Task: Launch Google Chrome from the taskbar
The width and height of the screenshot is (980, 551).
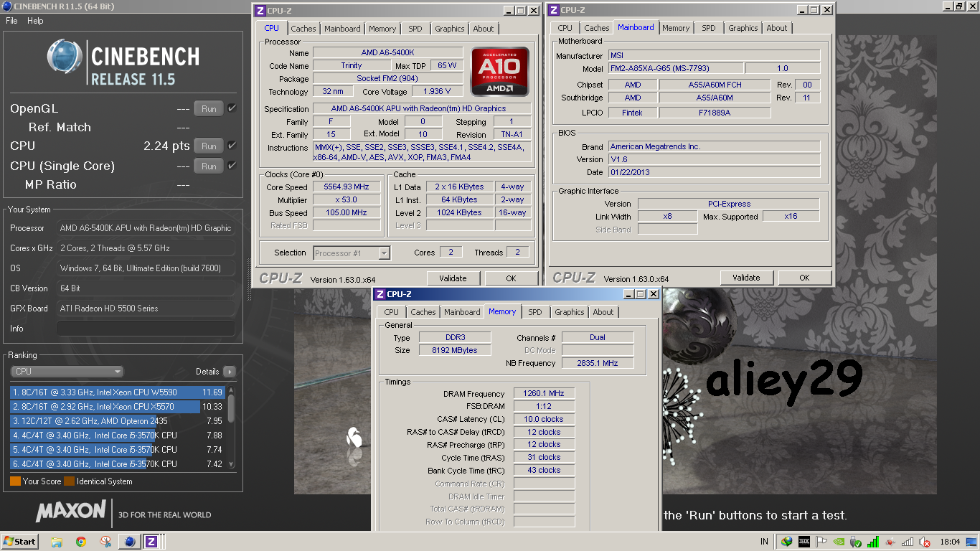Action: [81, 542]
